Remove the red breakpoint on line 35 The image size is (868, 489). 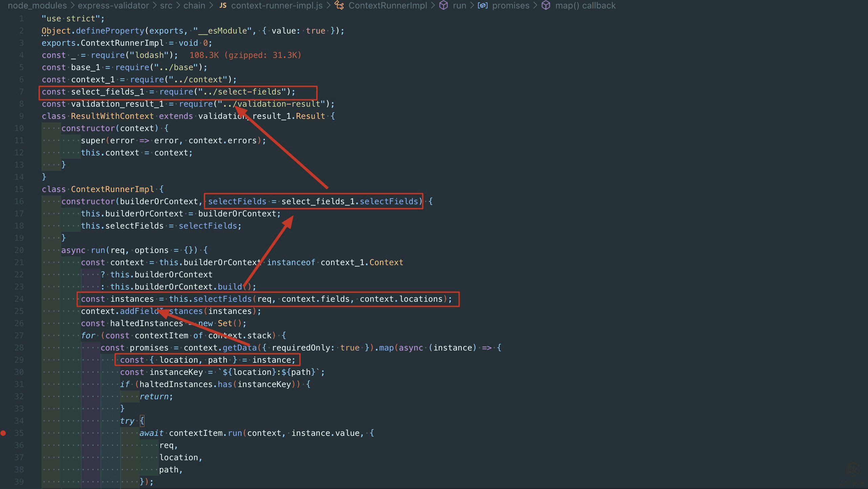[3, 433]
